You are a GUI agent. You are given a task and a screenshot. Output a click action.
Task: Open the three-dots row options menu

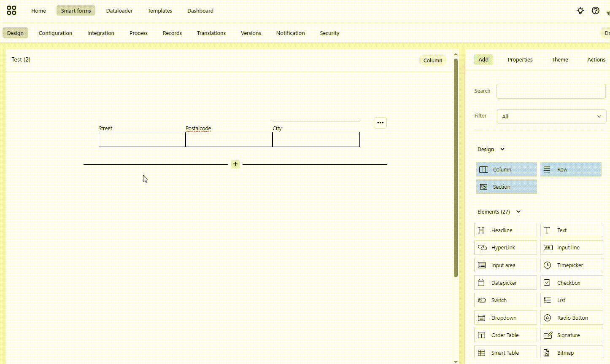[380, 123]
